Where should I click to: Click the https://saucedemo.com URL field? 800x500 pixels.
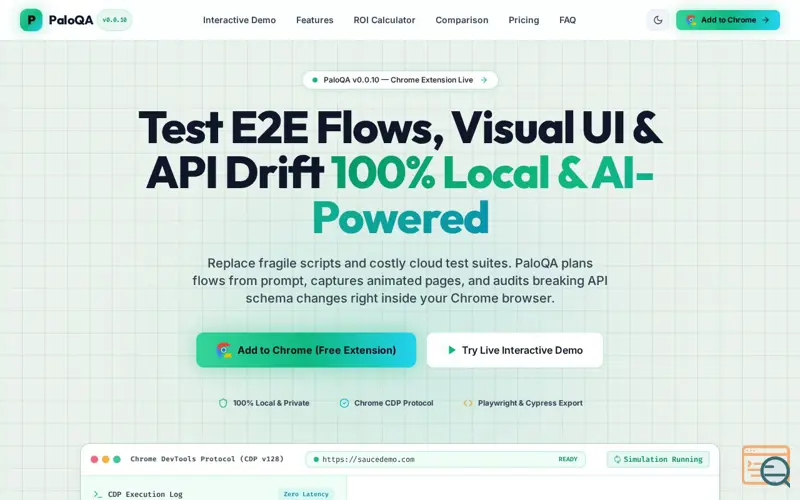click(445, 459)
